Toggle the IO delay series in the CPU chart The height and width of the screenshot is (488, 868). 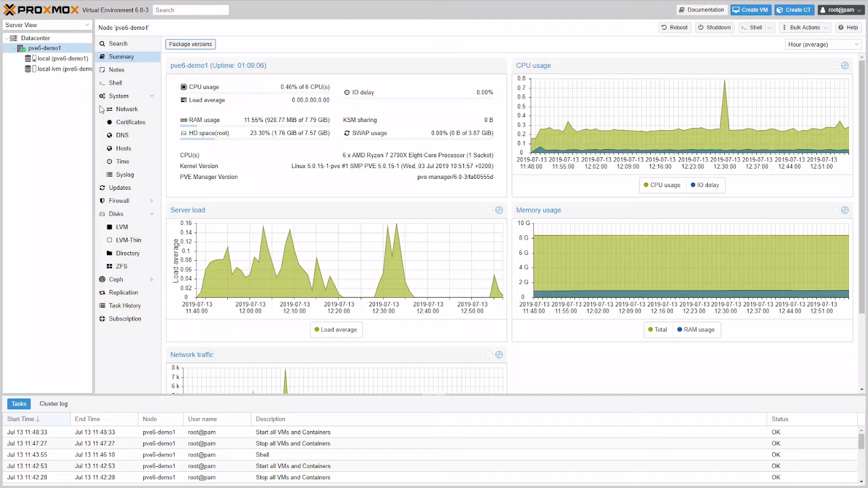[x=705, y=185]
